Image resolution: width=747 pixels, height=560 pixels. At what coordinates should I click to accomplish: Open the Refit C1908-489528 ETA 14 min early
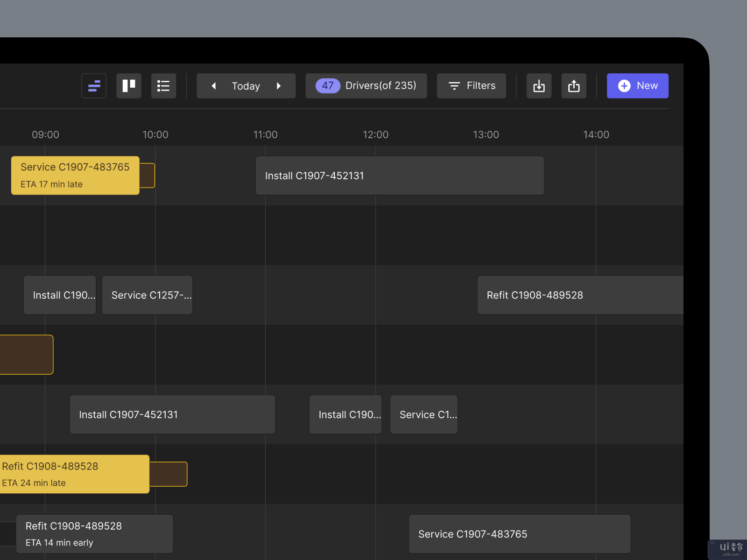pos(94,534)
